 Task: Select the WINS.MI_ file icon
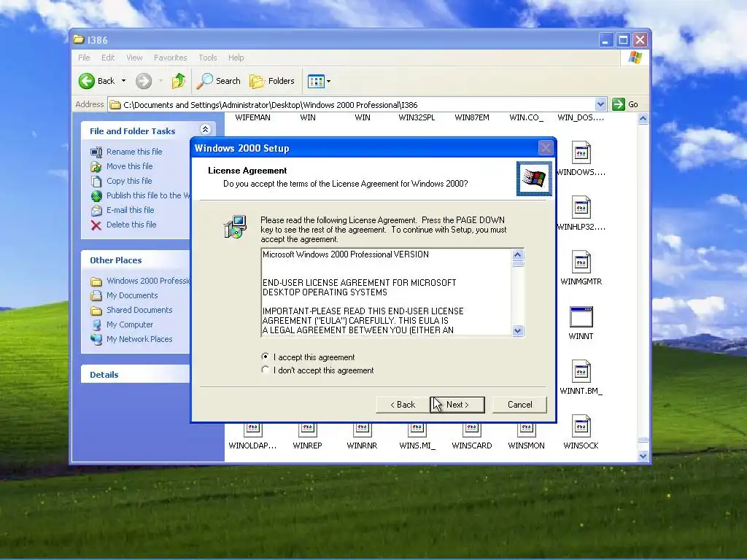417,430
